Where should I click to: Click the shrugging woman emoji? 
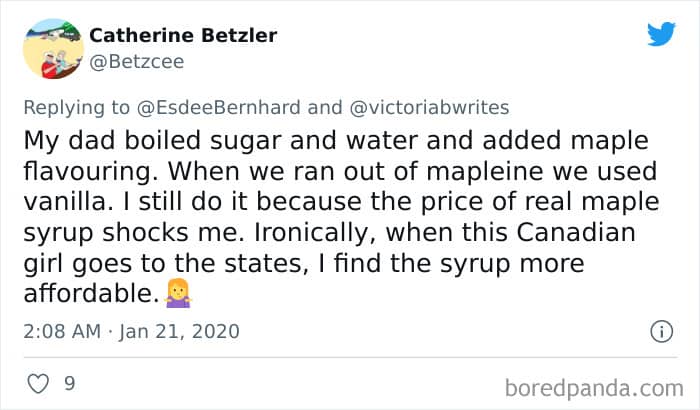click(x=178, y=295)
